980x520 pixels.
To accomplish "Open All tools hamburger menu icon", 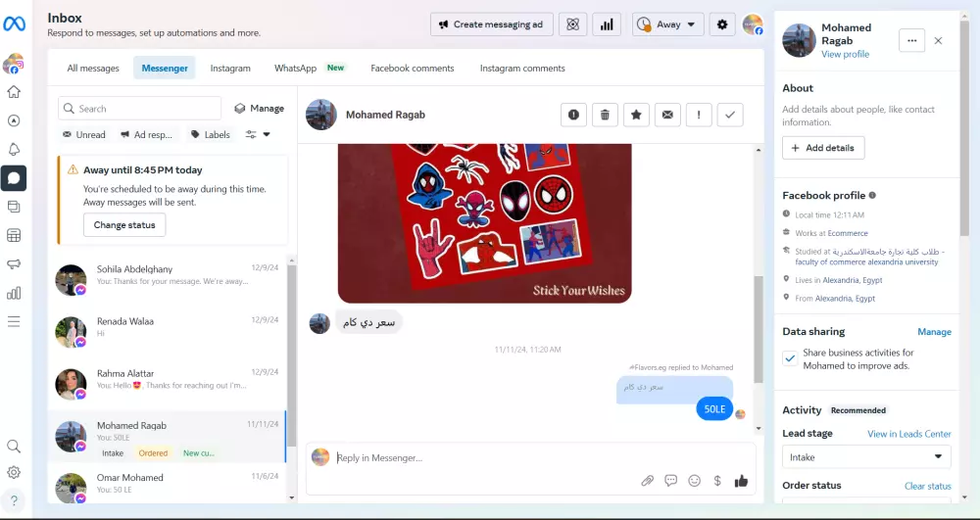I will click(14, 321).
